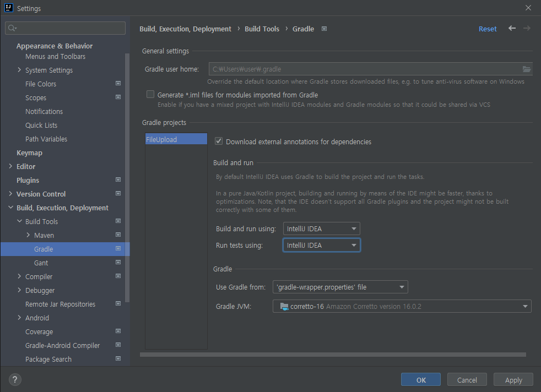The image size is (541, 392).
Task: Click project icon beside File Colors
Action: (118, 84)
